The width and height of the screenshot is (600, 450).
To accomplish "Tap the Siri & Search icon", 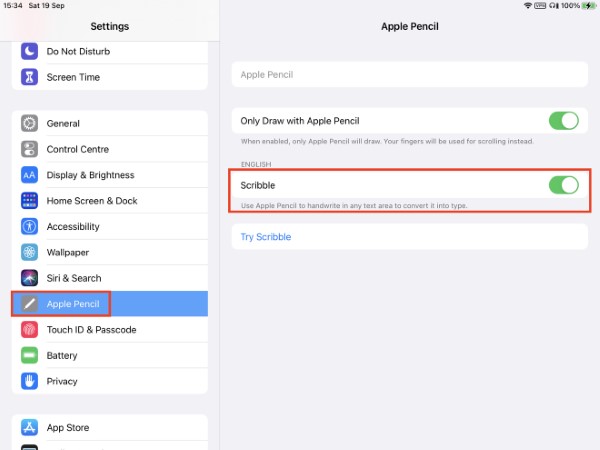I will [29, 278].
